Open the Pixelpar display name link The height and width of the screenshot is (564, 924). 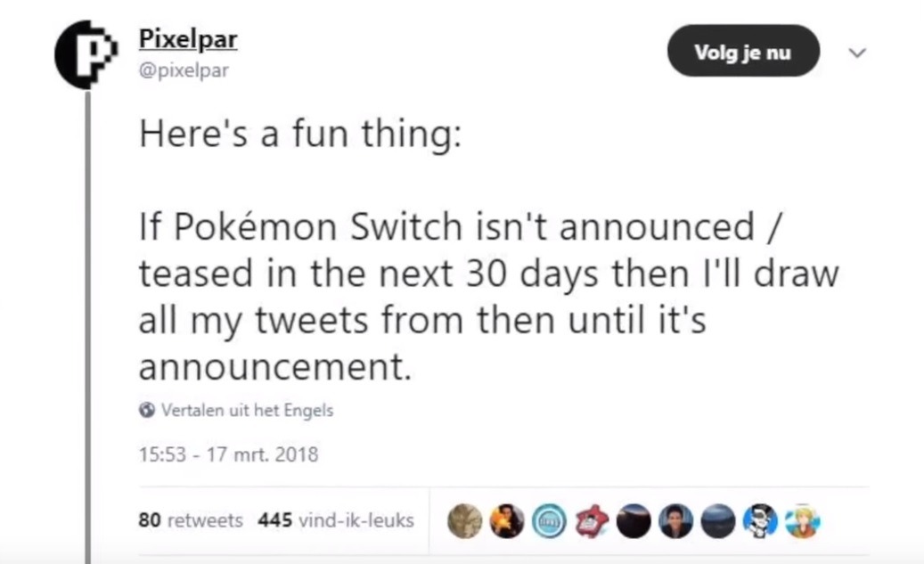click(188, 40)
